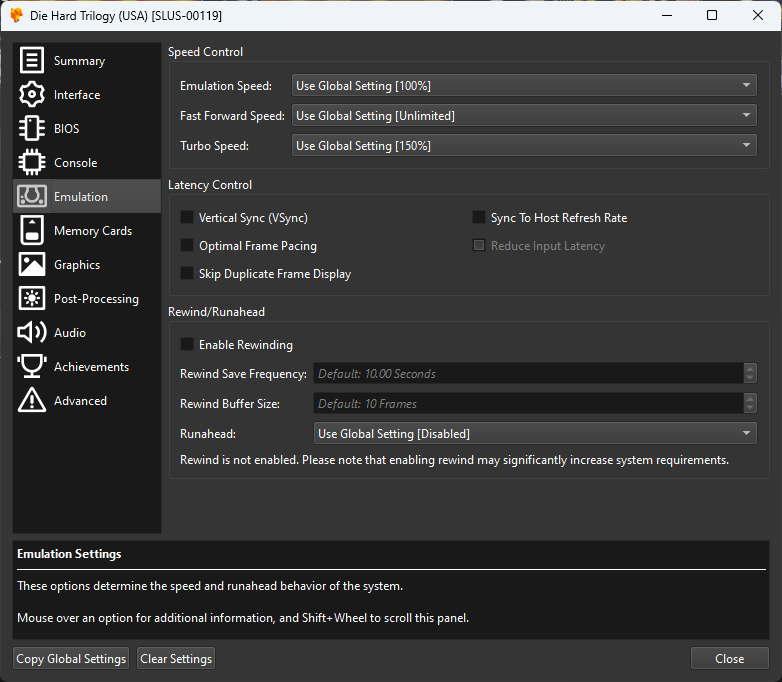782x682 pixels.
Task: Switch to Graphics settings
Action: click(87, 264)
